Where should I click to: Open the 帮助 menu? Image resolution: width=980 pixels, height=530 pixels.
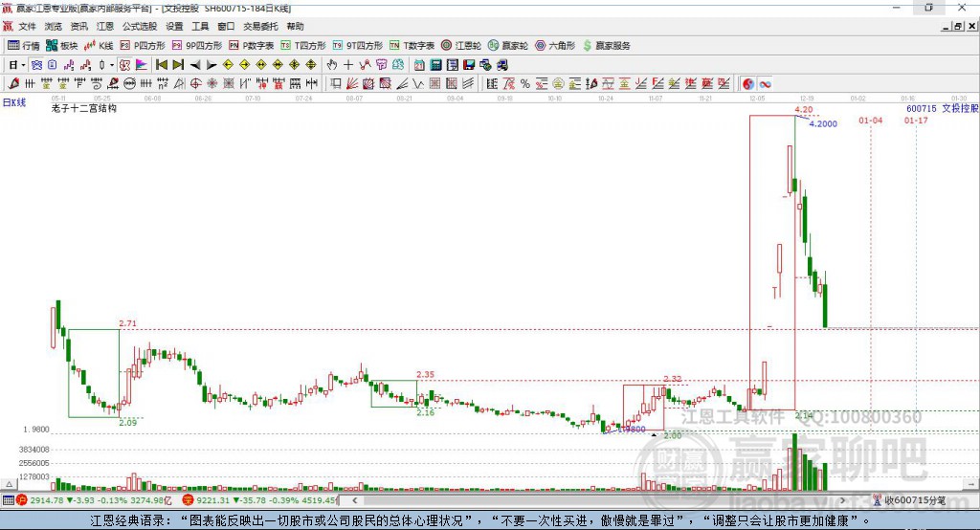pos(295,26)
